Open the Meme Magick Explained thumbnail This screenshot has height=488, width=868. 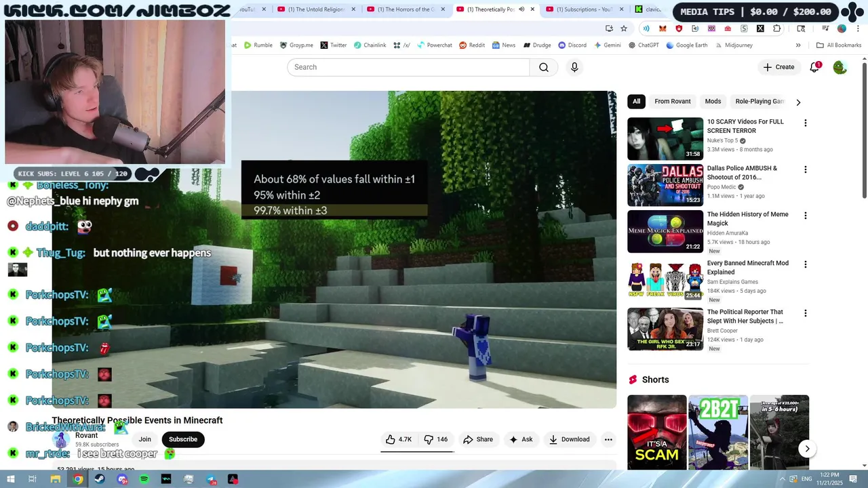(665, 231)
